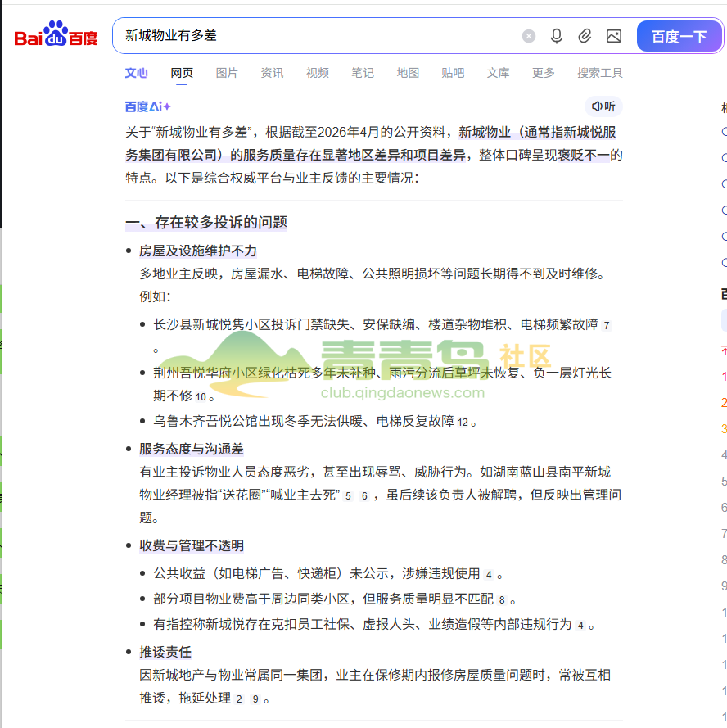Clear the search box text
The width and height of the screenshot is (727, 728).
point(528,36)
